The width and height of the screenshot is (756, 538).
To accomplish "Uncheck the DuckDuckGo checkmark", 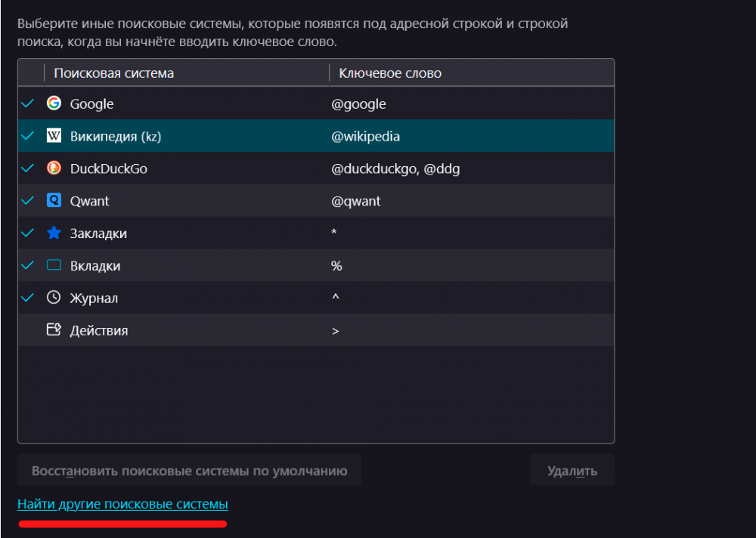I will pos(28,169).
